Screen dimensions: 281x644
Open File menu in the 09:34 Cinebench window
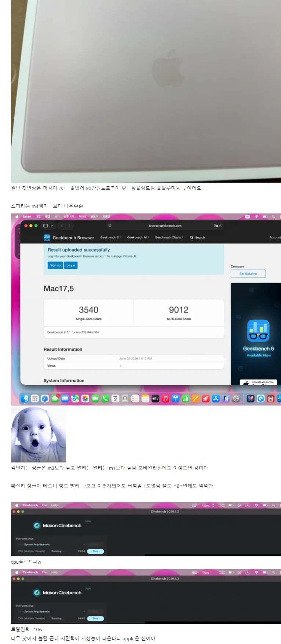click(44, 505)
